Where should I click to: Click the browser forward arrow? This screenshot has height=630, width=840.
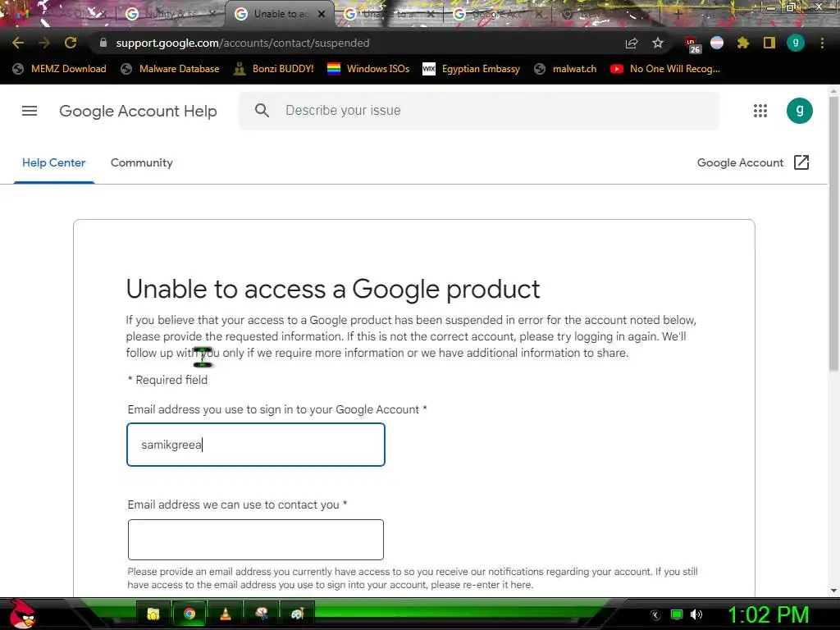point(44,43)
